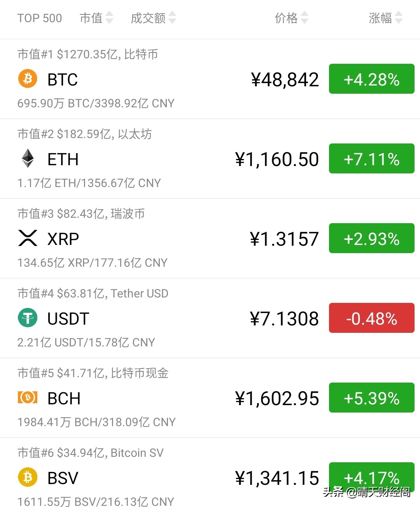Sort list by 价格 arrows
The width and height of the screenshot is (420, 507).
click(304, 17)
